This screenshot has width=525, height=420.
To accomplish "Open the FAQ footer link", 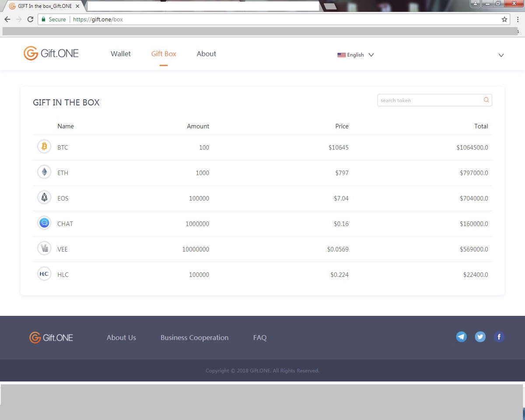I will pos(260,337).
